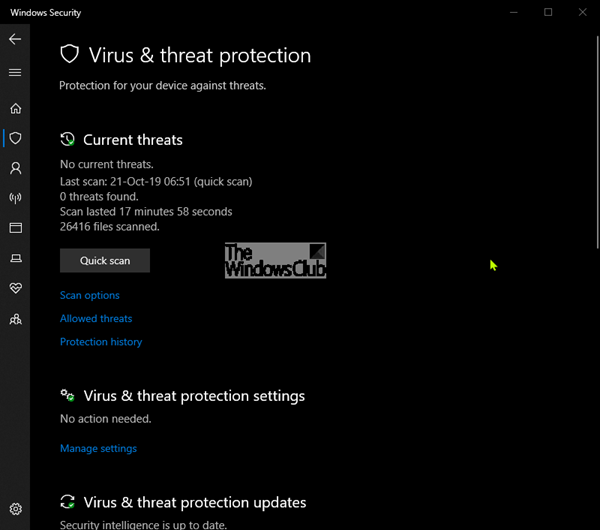Open the Home sidebar icon

coord(15,109)
